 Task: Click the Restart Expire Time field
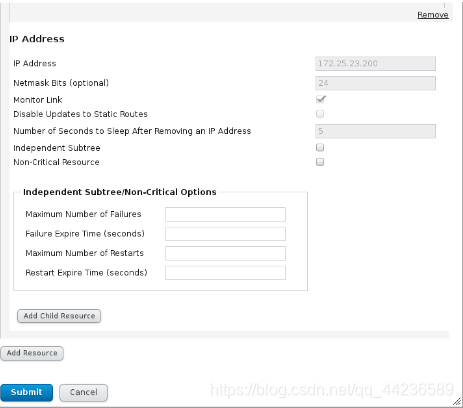(225, 273)
